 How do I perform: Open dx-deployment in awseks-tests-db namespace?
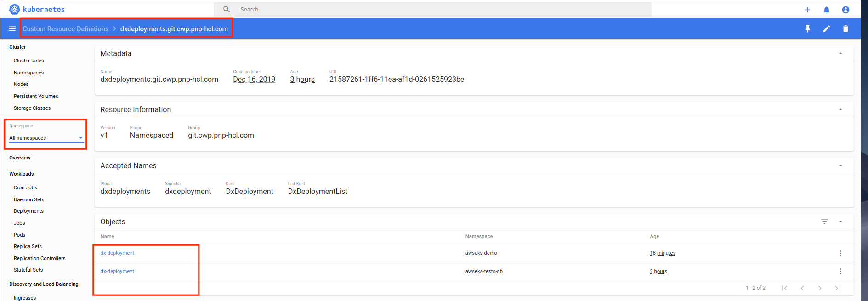[118, 271]
